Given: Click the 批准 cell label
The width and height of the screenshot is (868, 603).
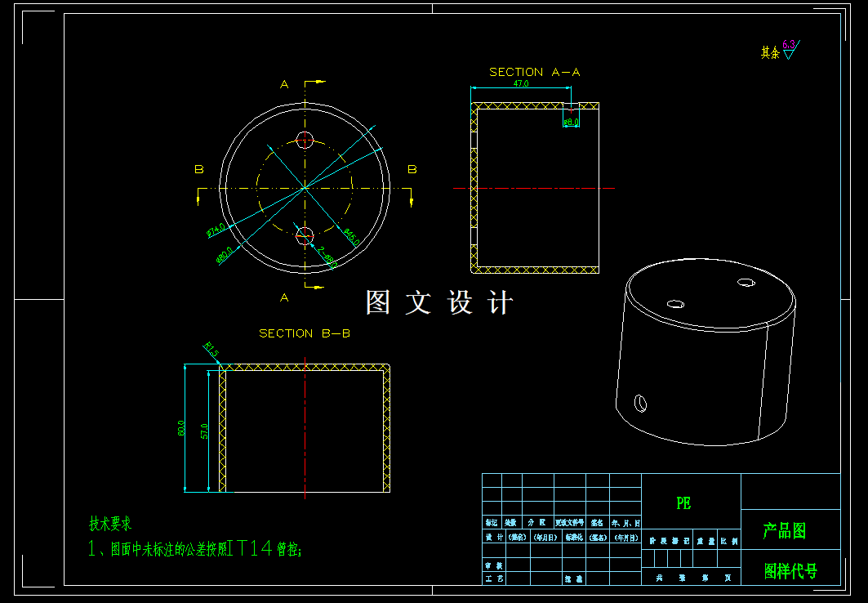Looking at the screenshot, I should click(573, 579).
